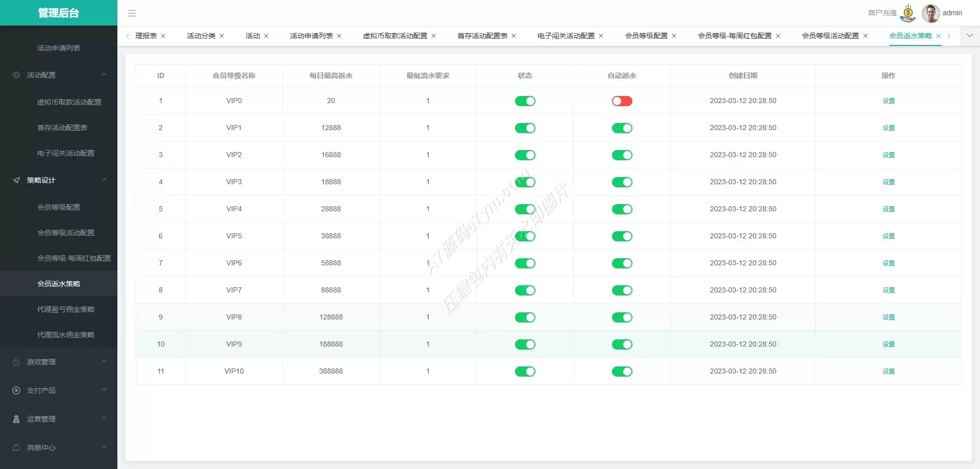This screenshot has height=469, width=980.
Task: Click 设置 link for VIP5 row
Action: 888,236
